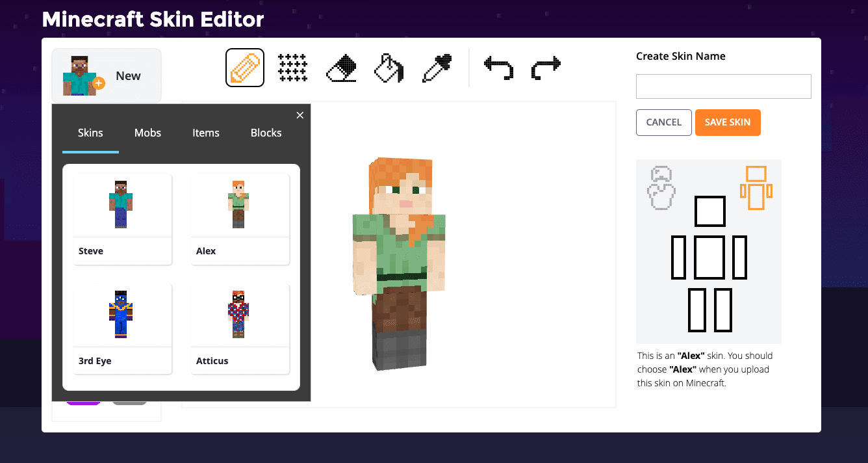
Task: Toggle the left arm box in body diagram
Action: click(x=678, y=258)
